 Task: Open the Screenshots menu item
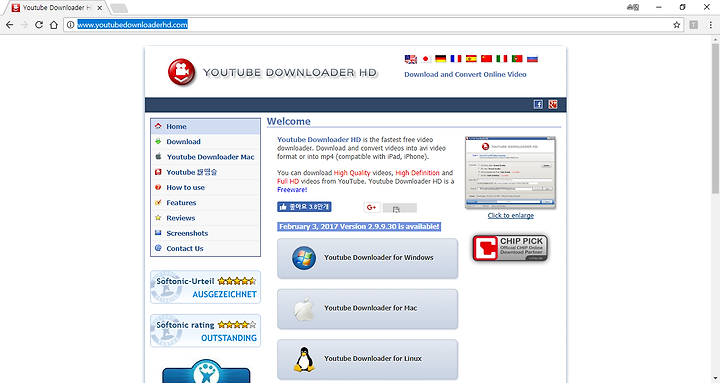[205, 233]
